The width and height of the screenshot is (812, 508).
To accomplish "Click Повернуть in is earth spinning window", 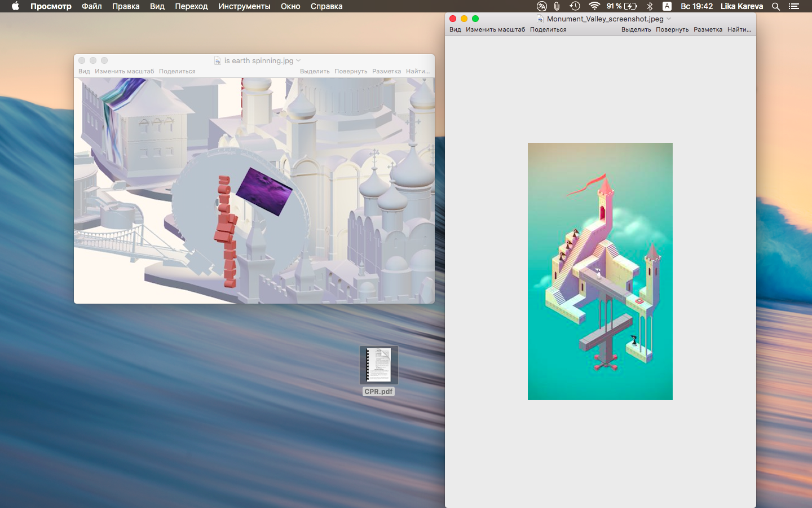I will (x=351, y=71).
